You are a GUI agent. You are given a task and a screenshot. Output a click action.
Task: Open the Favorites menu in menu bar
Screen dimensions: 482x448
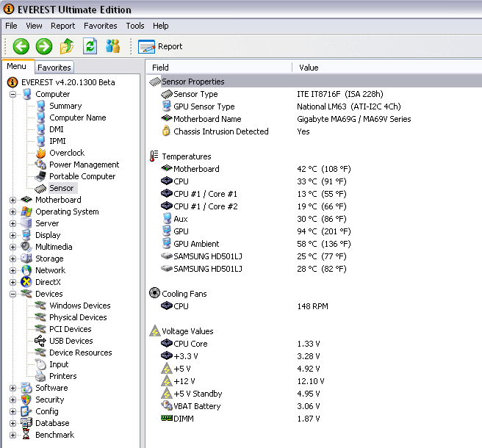tap(100, 26)
